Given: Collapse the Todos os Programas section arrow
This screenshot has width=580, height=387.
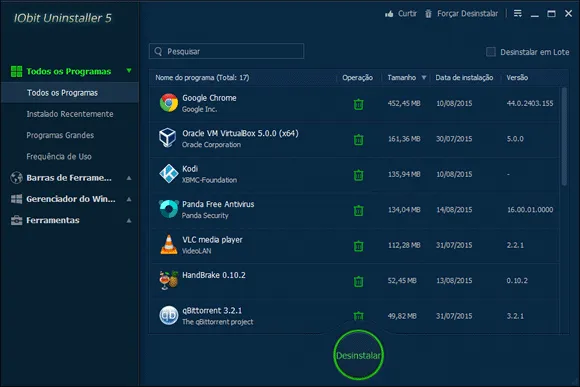Looking at the screenshot, I should [x=129, y=70].
